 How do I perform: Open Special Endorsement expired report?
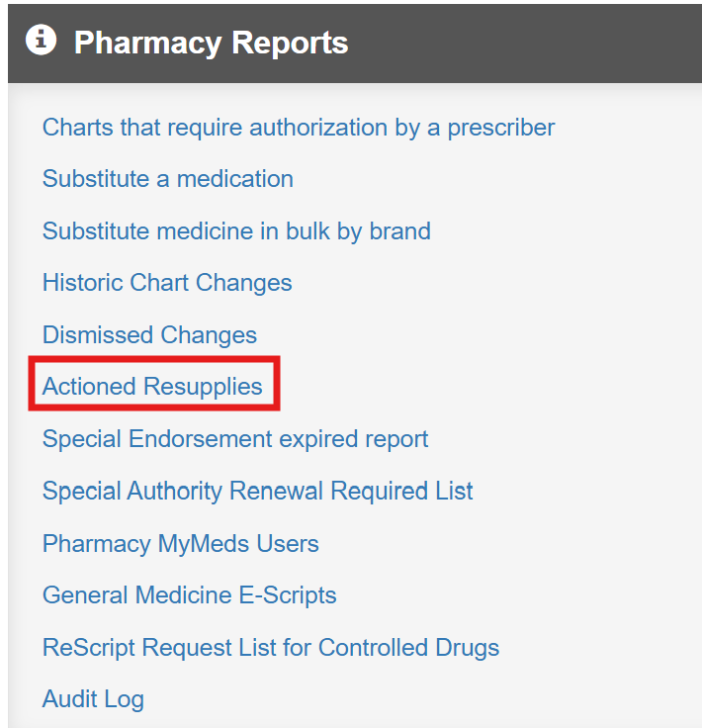tap(235, 439)
